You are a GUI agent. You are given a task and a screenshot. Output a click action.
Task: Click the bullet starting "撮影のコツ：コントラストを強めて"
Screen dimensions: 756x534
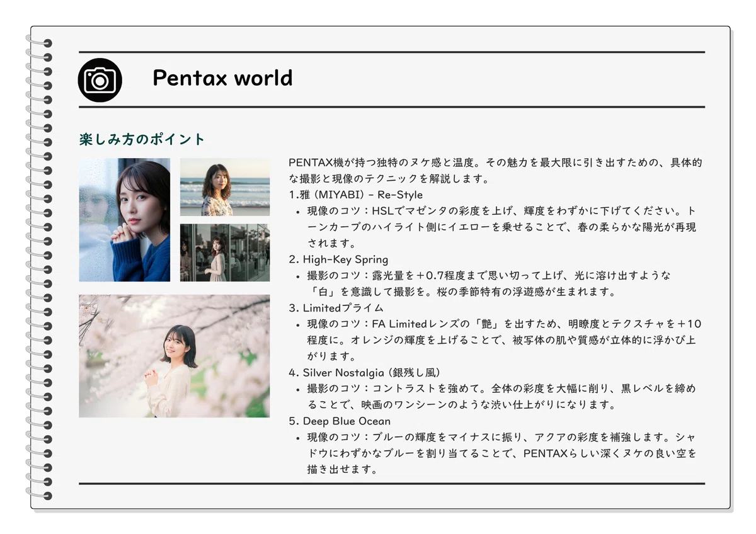501,389
